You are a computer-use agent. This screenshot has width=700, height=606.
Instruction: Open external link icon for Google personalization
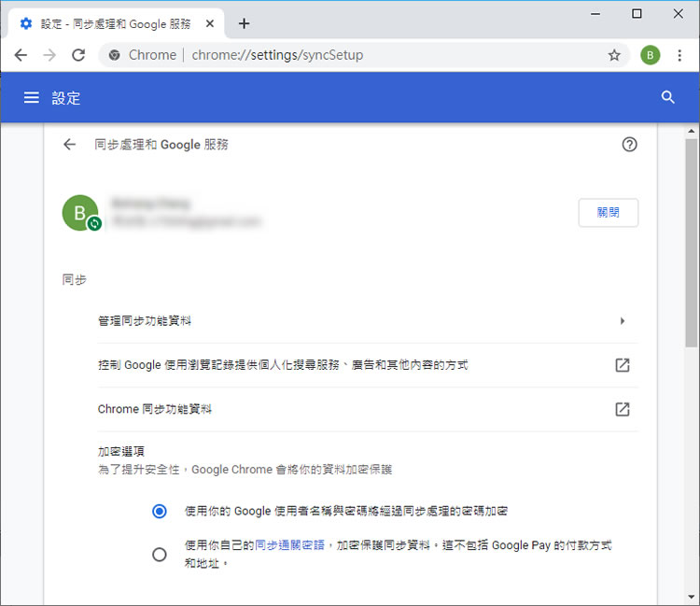(x=623, y=365)
